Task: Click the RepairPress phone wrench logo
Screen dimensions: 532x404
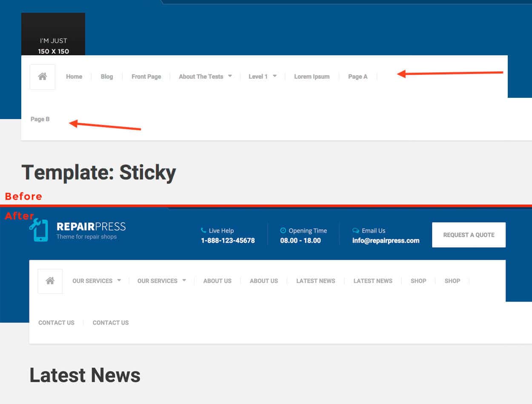Action: (38, 230)
